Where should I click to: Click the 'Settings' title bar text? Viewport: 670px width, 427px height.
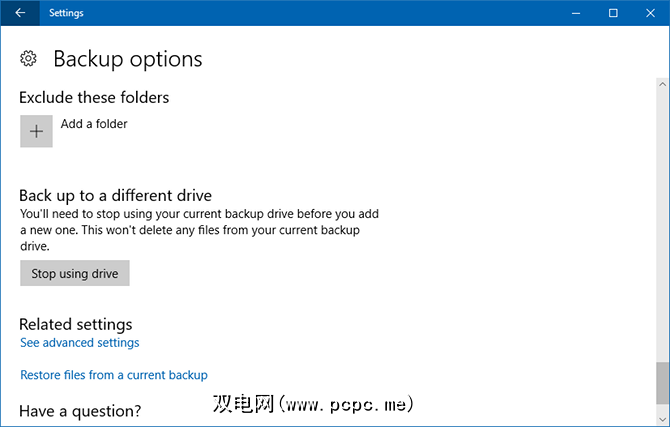click(66, 13)
